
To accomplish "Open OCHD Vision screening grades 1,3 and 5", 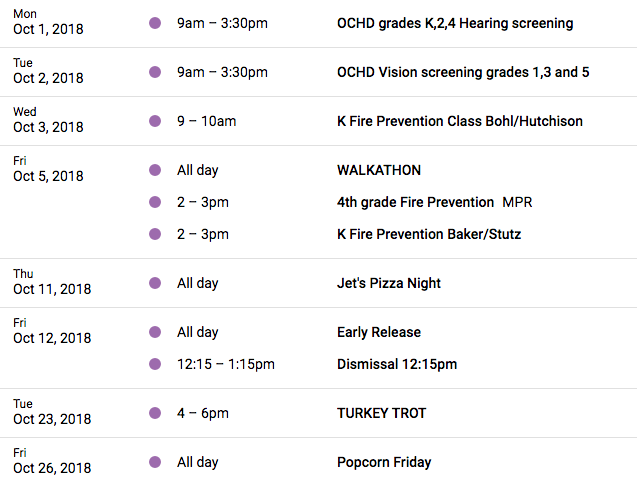I will tap(463, 72).
